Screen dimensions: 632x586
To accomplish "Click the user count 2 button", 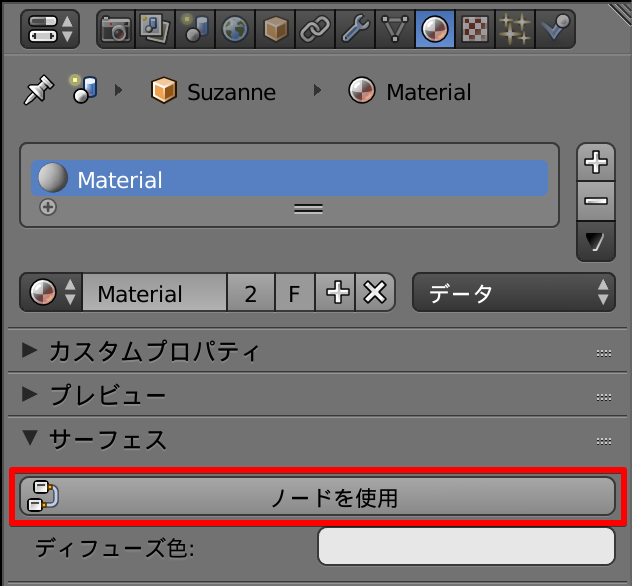I will [x=251, y=292].
